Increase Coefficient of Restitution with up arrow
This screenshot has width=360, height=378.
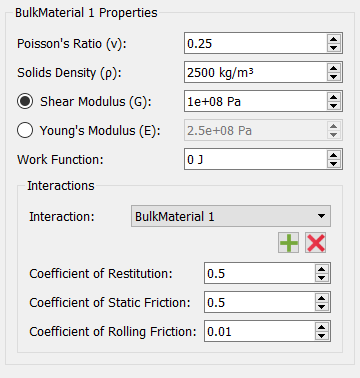click(321, 269)
